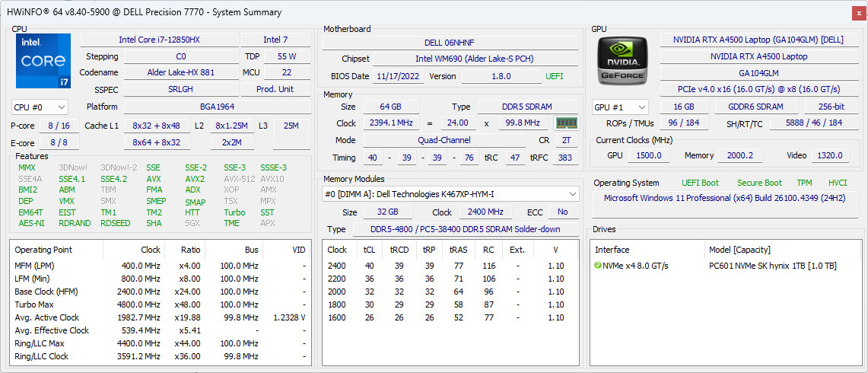Click the 2200 clock timing row
Image resolution: width=868 pixels, height=373 pixels.
coord(450,279)
